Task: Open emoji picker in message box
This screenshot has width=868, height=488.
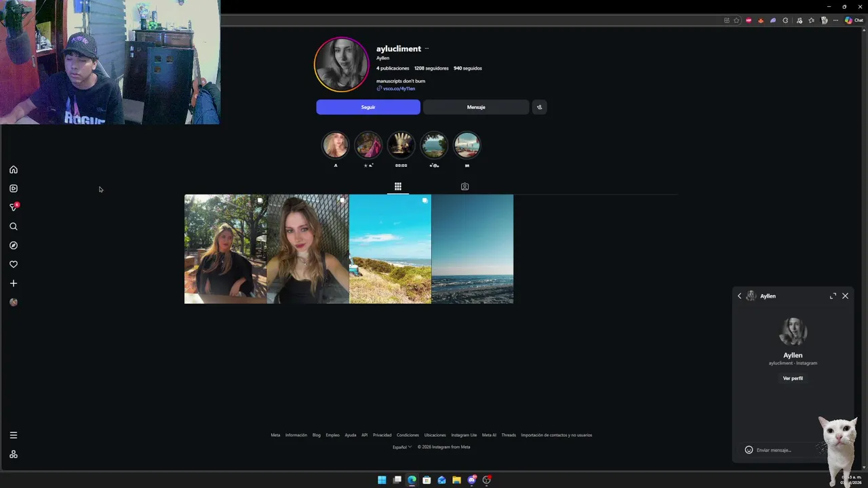Action: pyautogui.click(x=749, y=450)
